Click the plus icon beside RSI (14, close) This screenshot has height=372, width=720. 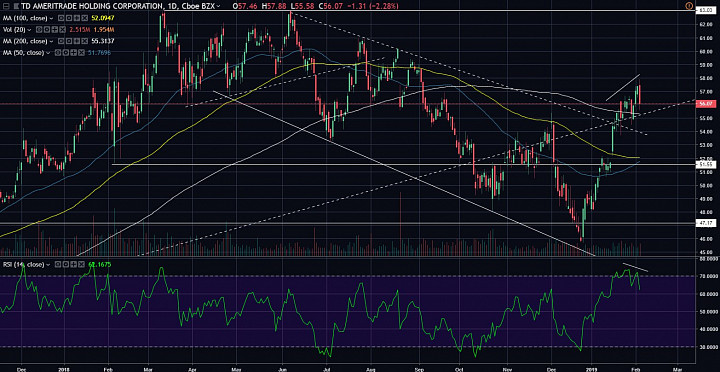73,265
